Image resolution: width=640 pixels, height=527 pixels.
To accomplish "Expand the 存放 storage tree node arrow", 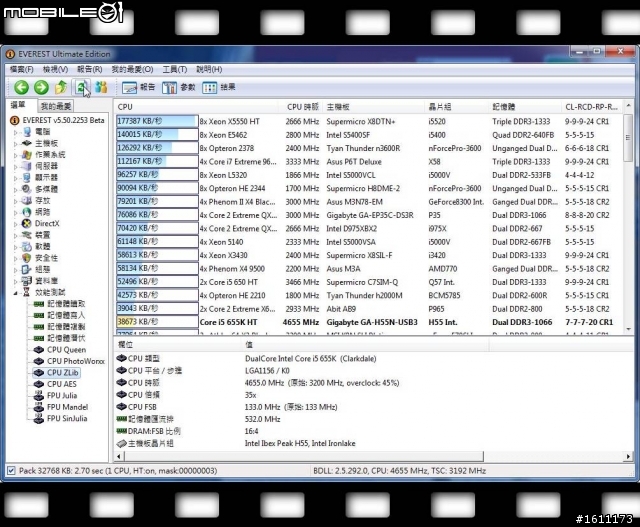I will tap(16, 200).
